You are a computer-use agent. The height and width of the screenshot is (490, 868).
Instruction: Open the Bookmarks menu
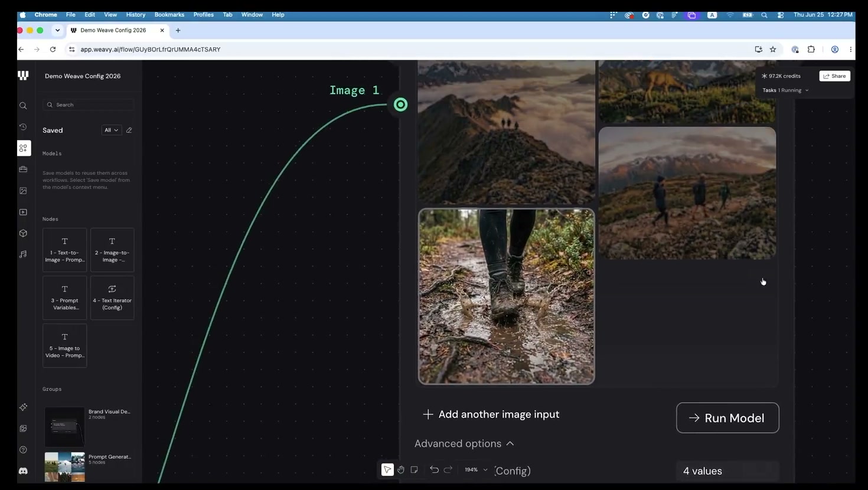pos(169,15)
